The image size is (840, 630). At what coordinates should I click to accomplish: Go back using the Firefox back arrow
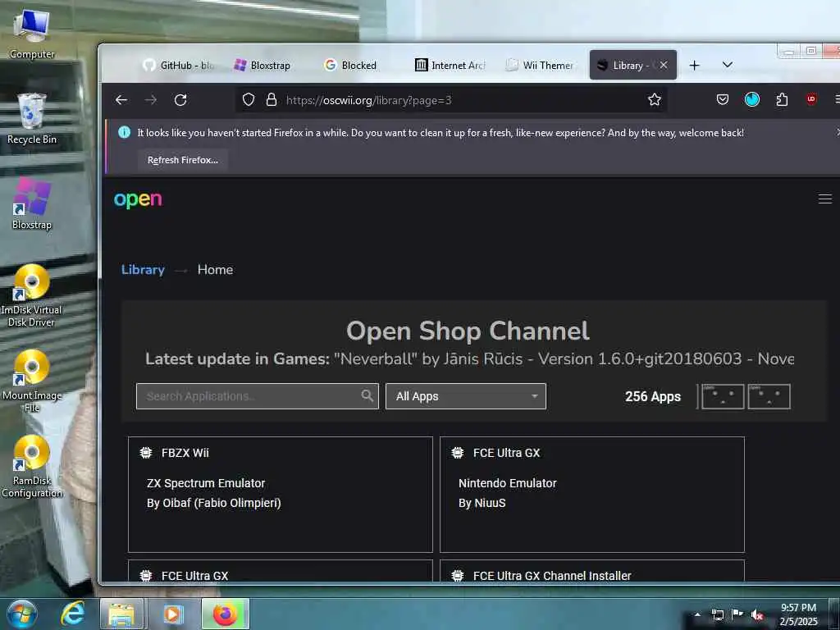coord(121,99)
